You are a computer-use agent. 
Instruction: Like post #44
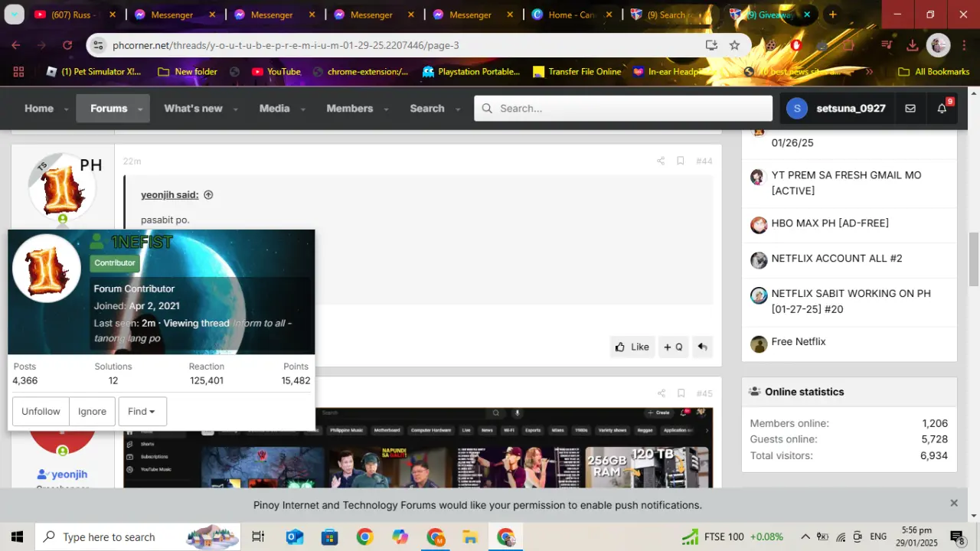[632, 347]
